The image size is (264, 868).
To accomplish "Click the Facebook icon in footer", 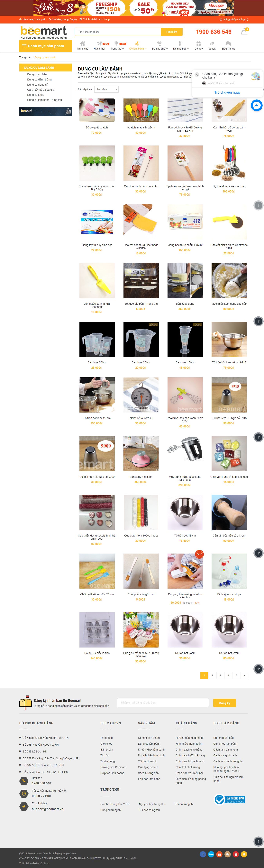I will point(203,854).
